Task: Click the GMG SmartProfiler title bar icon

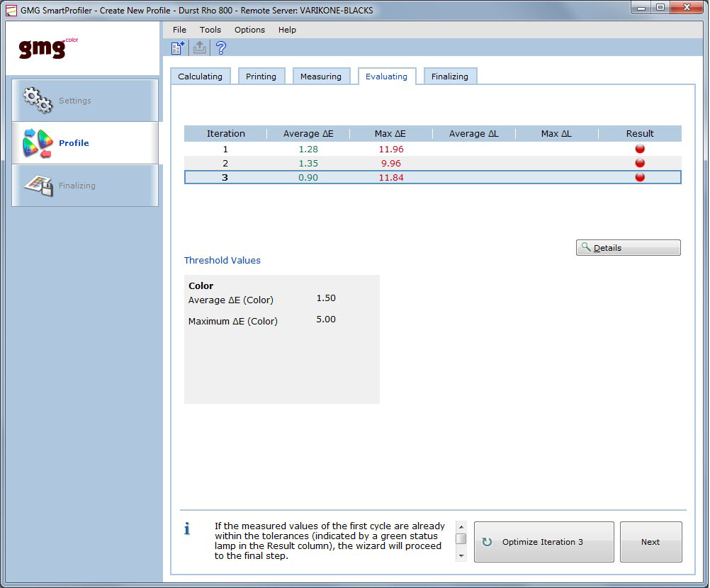Action: point(11,10)
